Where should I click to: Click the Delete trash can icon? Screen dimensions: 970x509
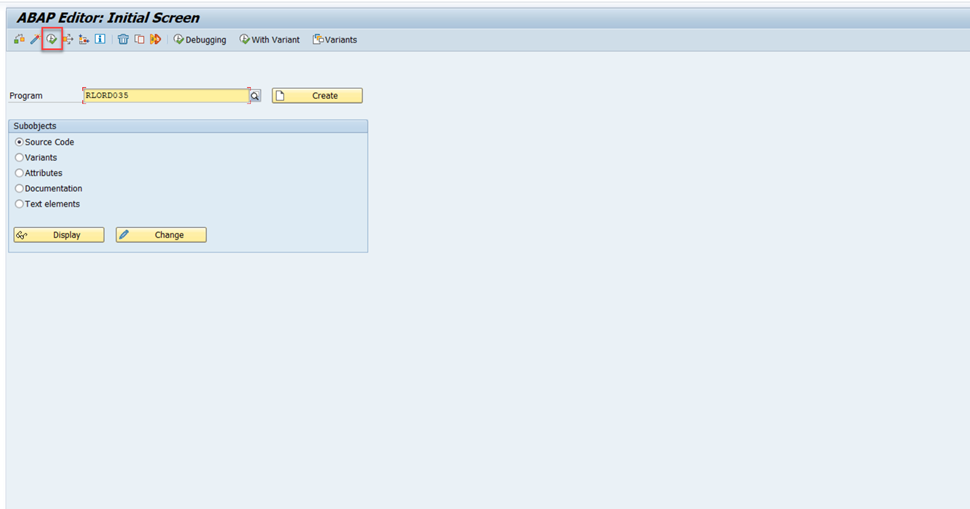tap(123, 40)
